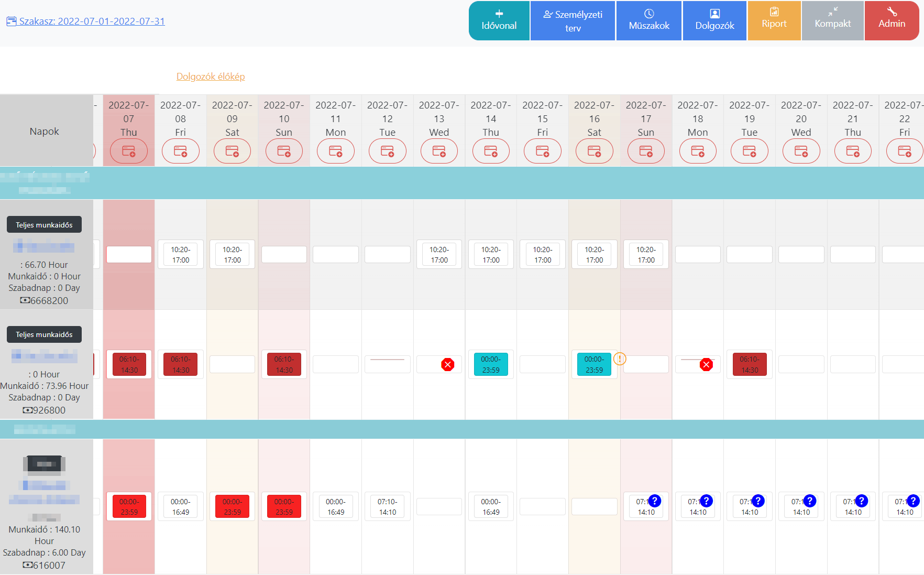Click blue question mark icon on 07-21 shift

(861, 501)
